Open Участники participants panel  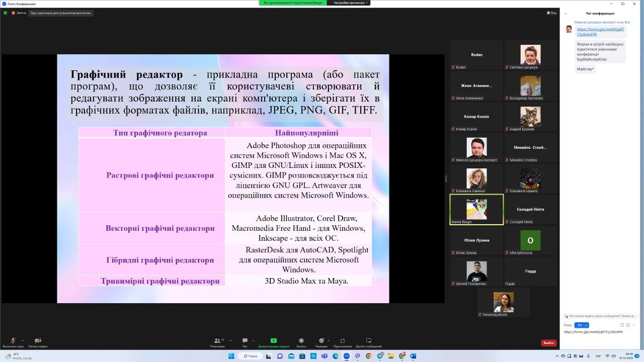coord(217,340)
